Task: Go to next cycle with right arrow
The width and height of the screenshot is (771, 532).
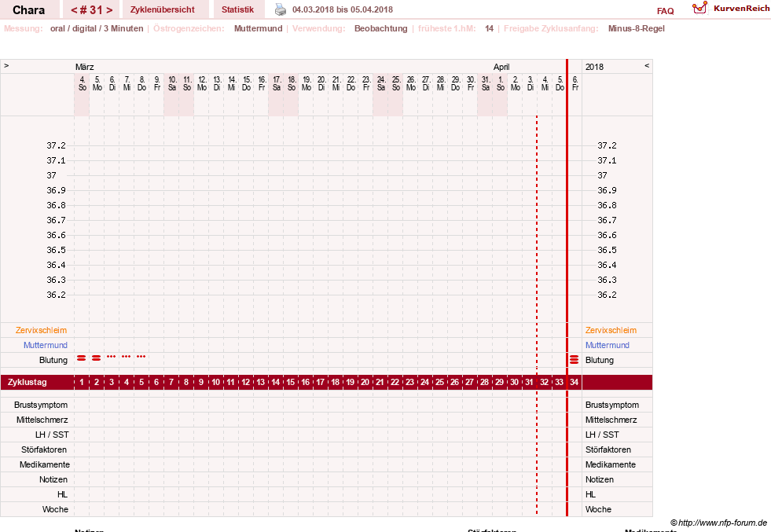Action: [109, 10]
